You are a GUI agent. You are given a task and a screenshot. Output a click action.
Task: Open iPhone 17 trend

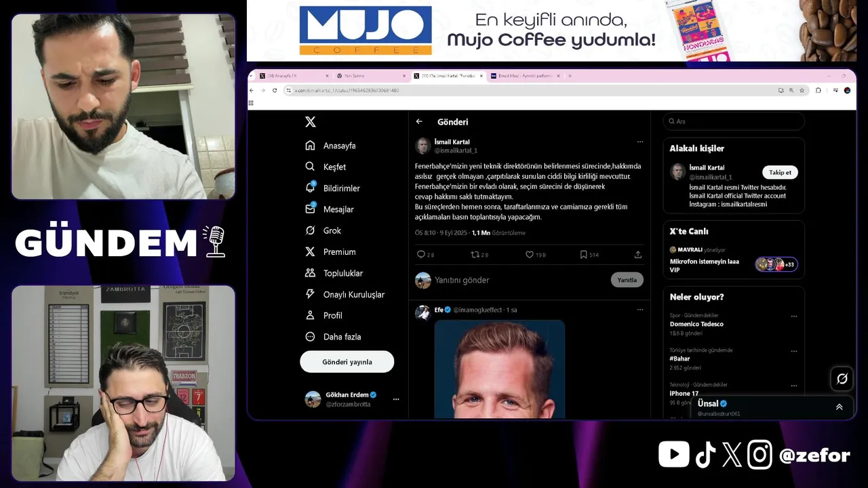684,393
